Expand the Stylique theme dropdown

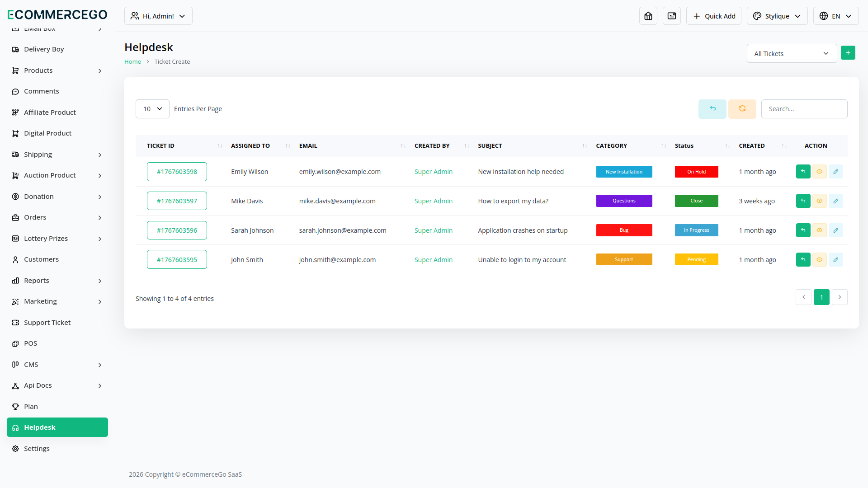click(777, 16)
